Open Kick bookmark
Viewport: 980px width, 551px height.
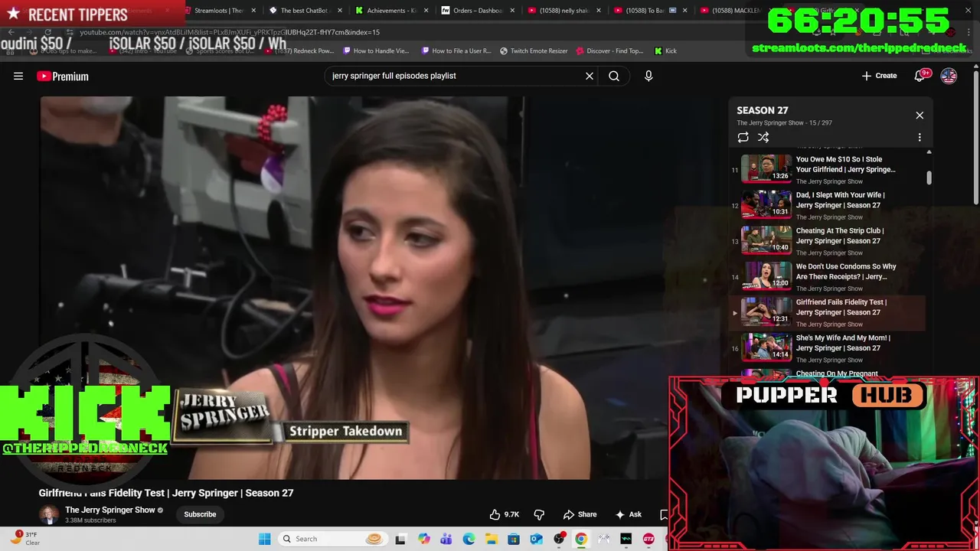point(665,51)
